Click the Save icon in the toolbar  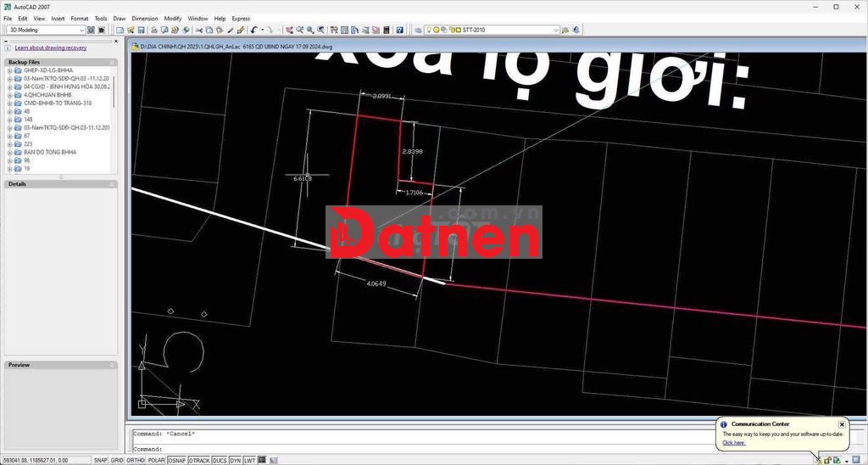(x=142, y=30)
